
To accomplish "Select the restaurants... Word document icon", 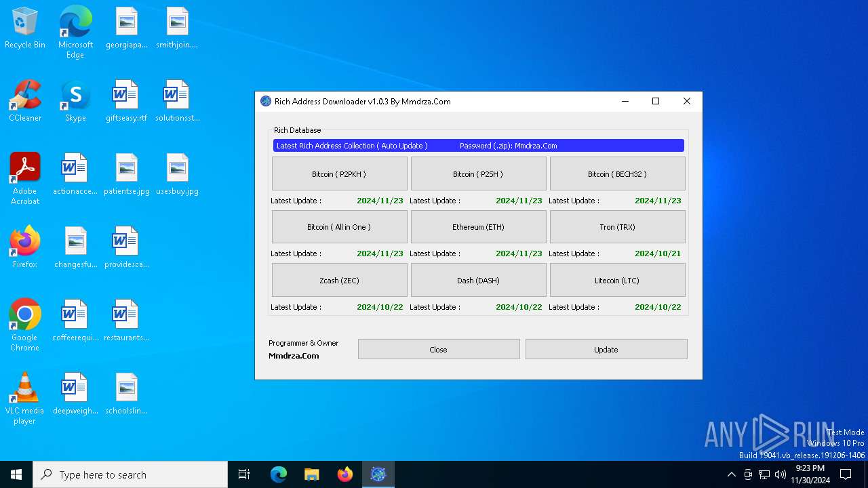I will coord(126,321).
